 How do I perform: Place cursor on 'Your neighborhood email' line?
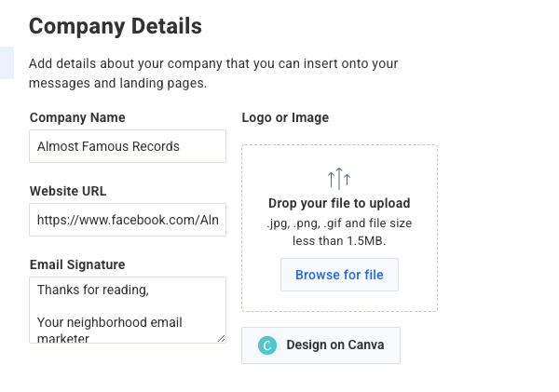click(x=109, y=323)
